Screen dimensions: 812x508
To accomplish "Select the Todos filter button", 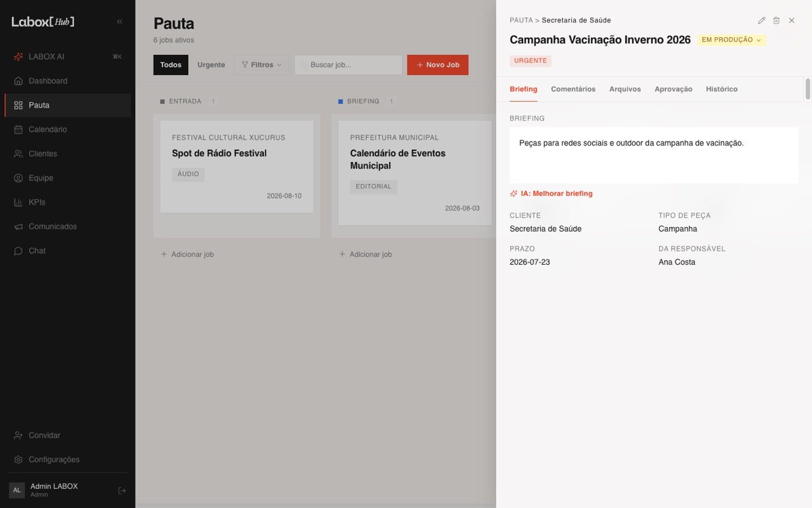I will 171,65.
